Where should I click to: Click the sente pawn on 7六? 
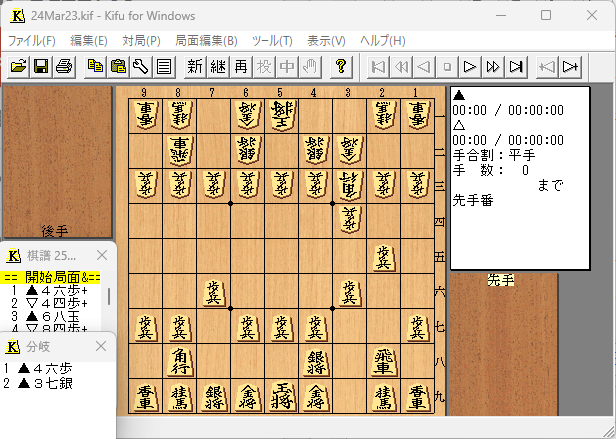tap(214, 292)
